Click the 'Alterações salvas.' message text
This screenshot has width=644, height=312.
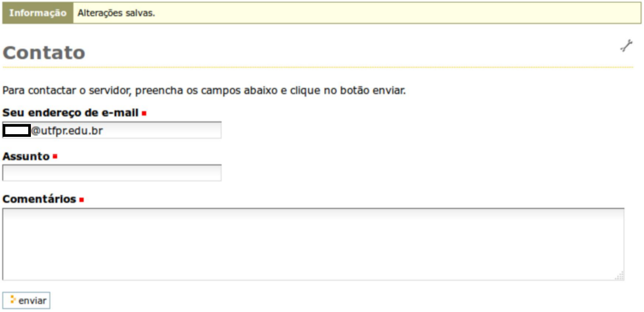click(116, 13)
